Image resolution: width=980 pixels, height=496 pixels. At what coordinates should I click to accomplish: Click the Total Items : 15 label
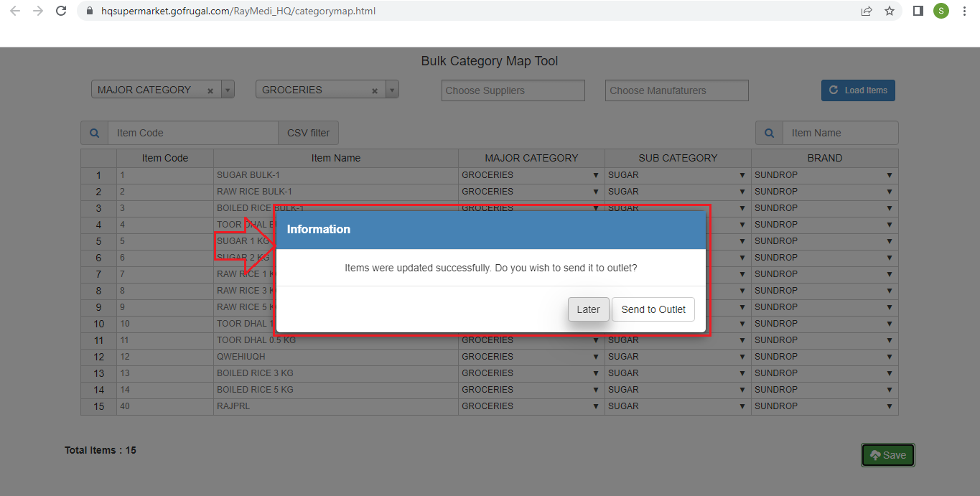(101, 450)
